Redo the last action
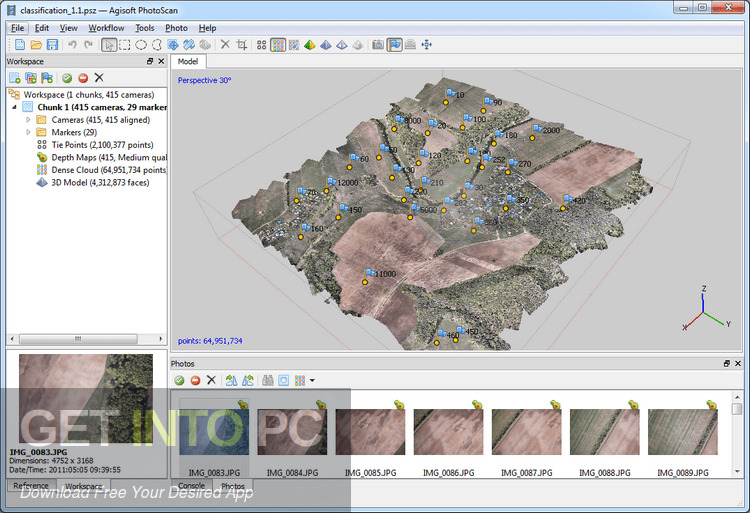Screen dimensions: 750x513 click(x=88, y=45)
